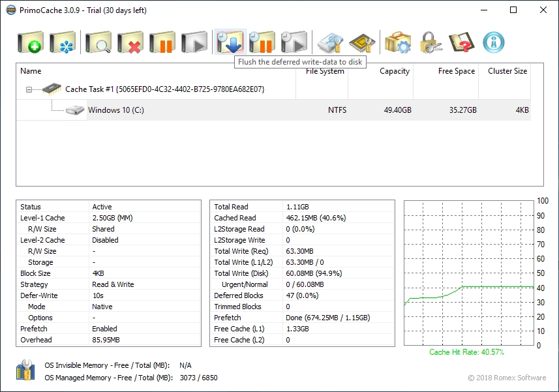Open the Level-2 storage management icon
This screenshot has height=392, width=559.
click(x=330, y=42)
